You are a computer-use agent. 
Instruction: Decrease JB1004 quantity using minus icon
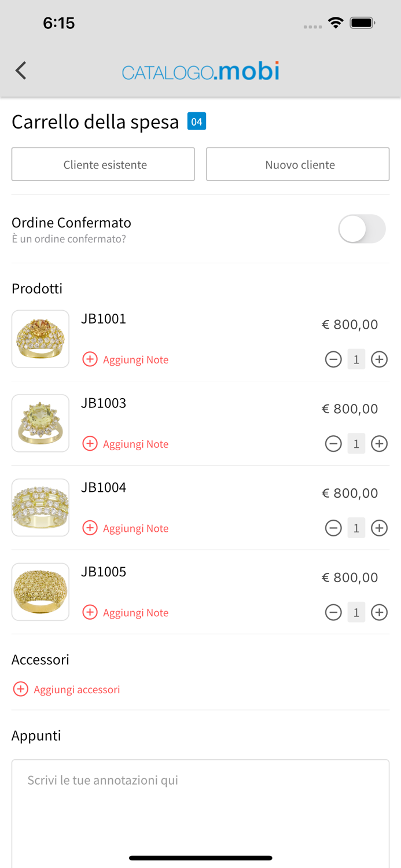point(333,528)
